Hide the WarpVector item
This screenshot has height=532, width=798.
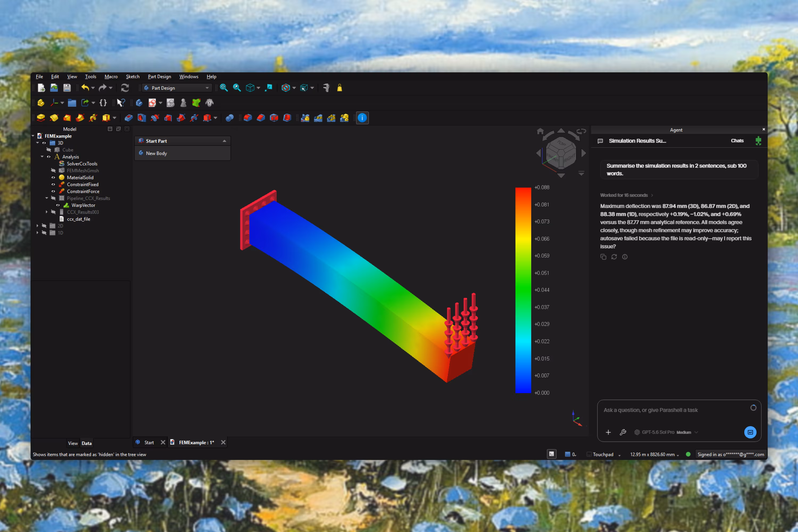point(58,205)
